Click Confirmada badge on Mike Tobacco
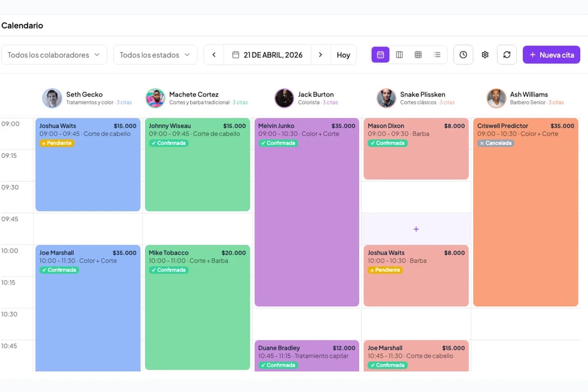The image size is (588, 392). coord(169,270)
